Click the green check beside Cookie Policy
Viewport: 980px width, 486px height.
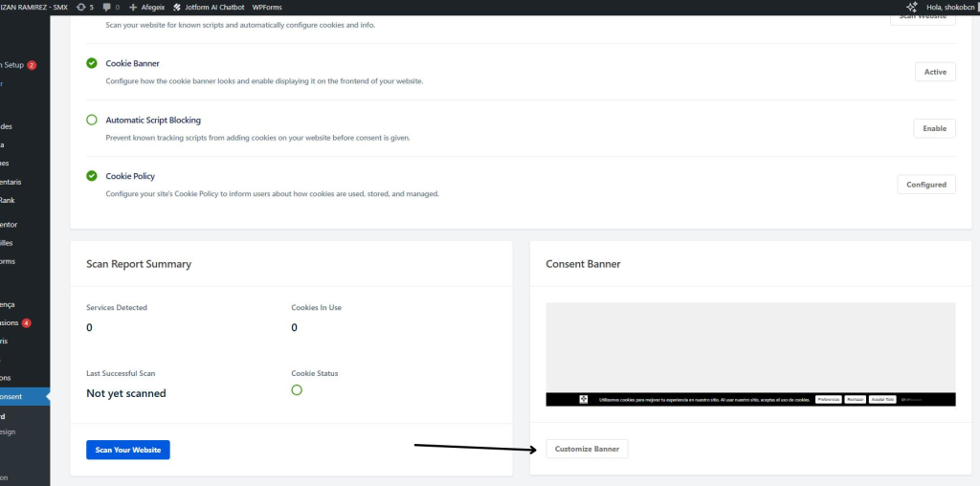(92, 176)
